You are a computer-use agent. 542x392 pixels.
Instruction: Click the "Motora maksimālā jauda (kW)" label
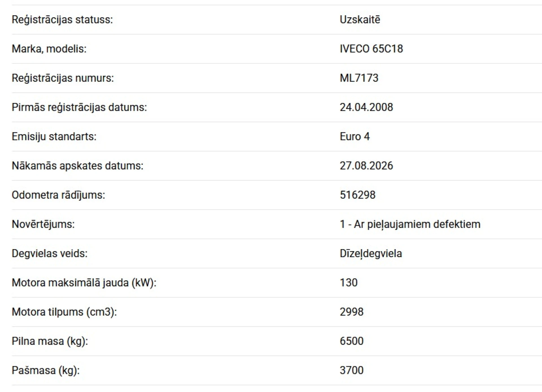84,282
